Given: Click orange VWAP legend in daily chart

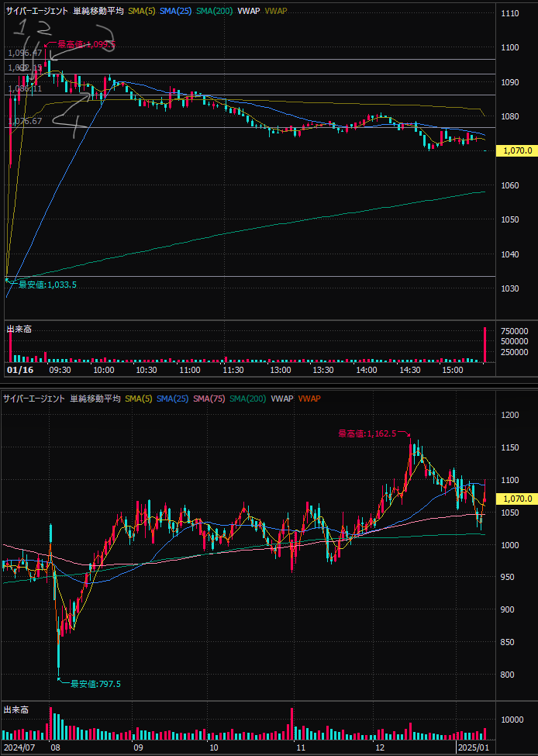Looking at the screenshot, I should point(309,399).
